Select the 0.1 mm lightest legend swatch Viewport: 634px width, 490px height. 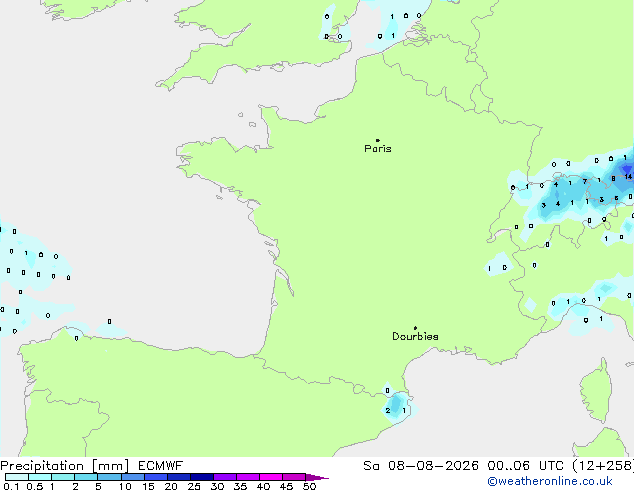click(17, 477)
